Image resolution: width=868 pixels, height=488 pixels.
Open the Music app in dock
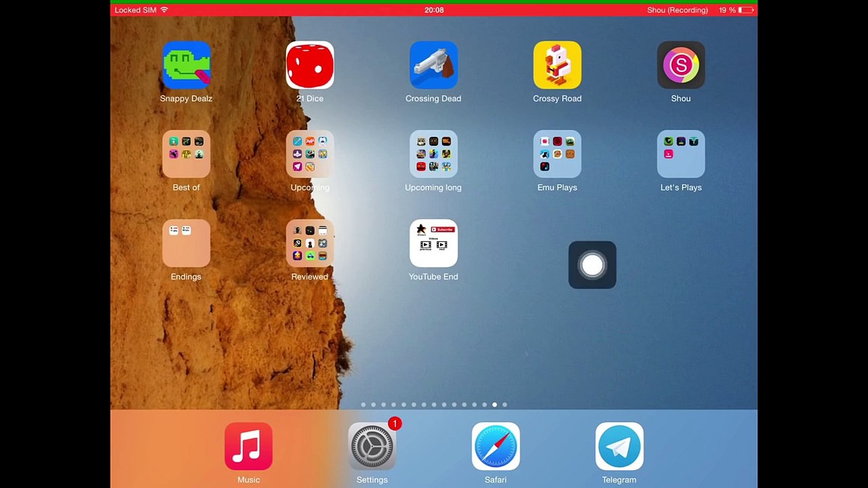(248, 446)
